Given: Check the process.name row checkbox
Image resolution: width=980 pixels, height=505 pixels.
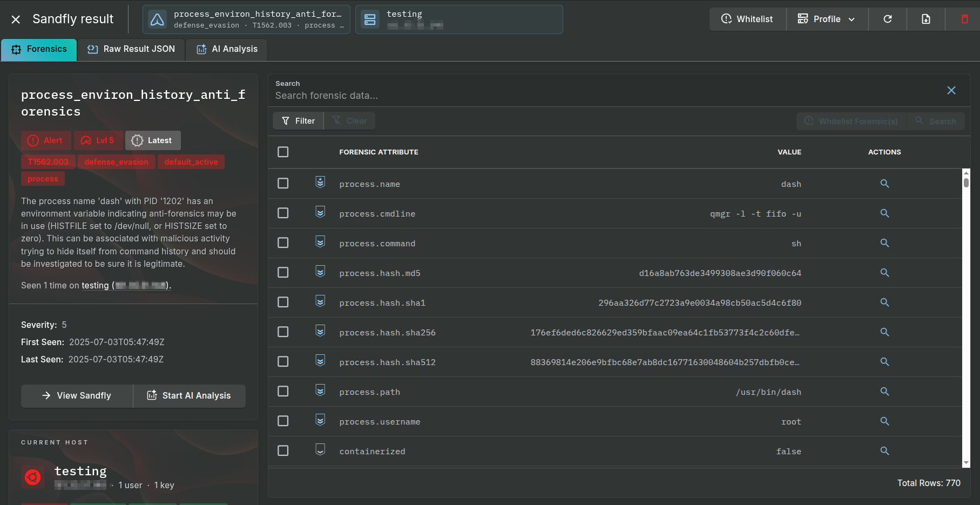Looking at the screenshot, I should [x=283, y=184].
